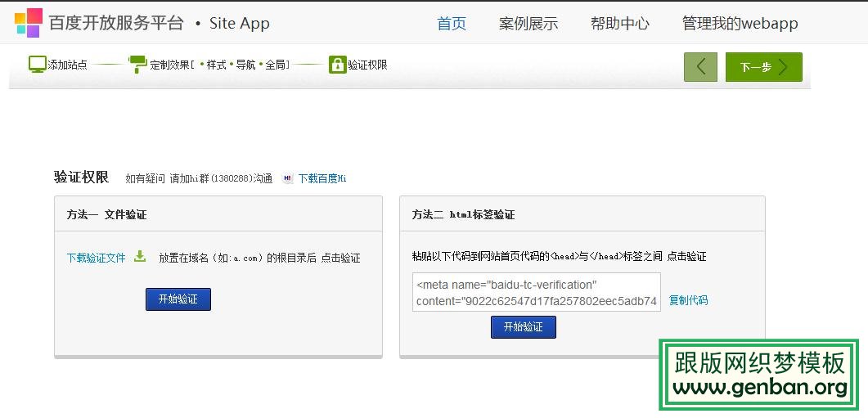The height and width of the screenshot is (418, 868).
Task: Select the 添加站点 step
Action: pyautogui.click(x=68, y=65)
